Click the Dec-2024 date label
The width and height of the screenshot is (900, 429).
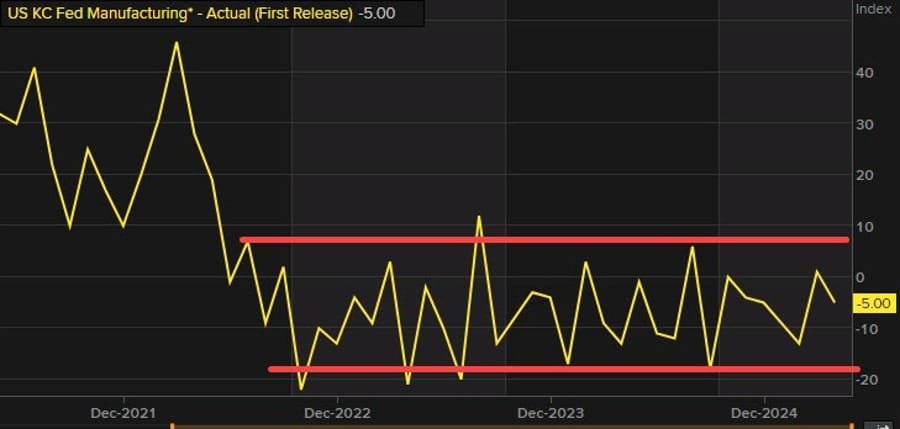click(763, 412)
